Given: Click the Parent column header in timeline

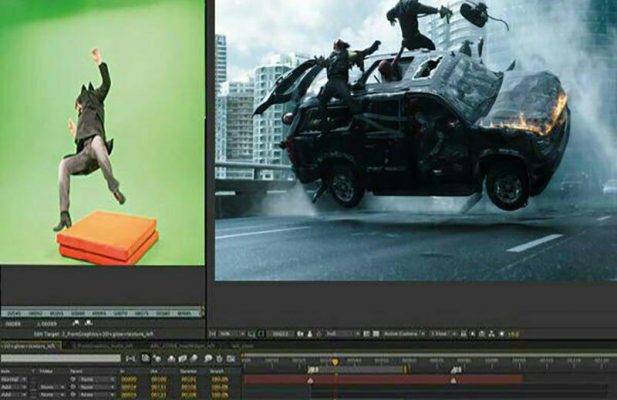Looking at the screenshot, I should 76,371.
